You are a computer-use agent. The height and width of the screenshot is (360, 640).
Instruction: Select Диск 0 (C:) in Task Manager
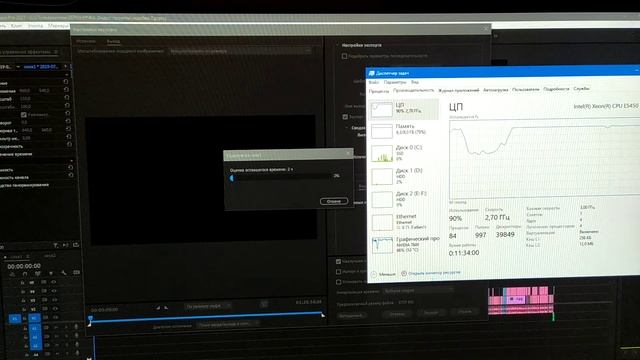[x=404, y=153]
